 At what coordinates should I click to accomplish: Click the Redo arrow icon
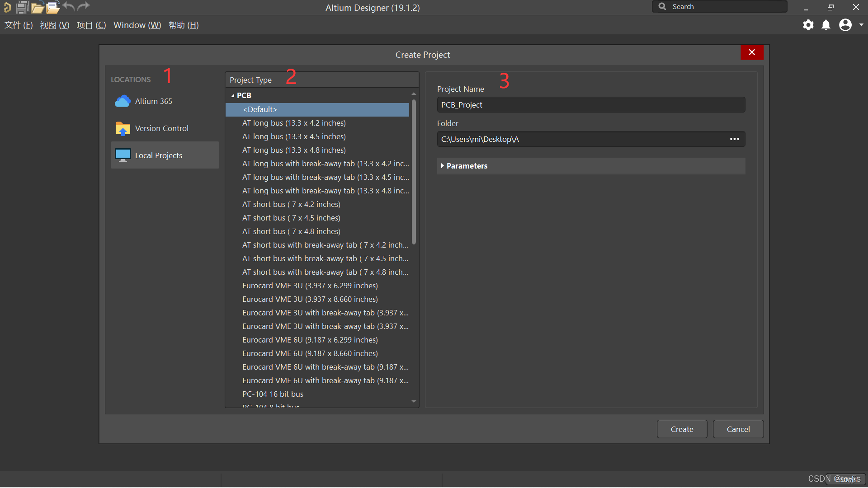coord(84,7)
